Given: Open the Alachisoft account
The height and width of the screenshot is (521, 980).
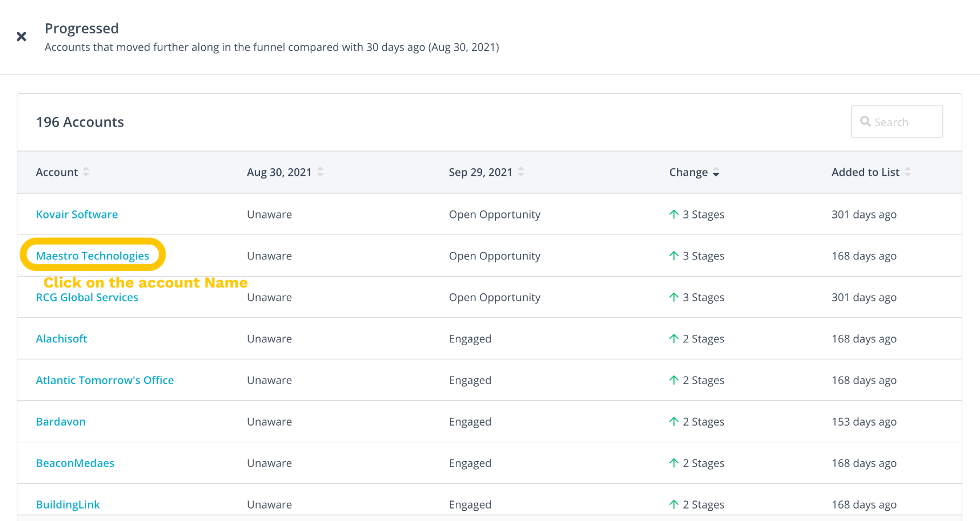Looking at the screenshot, I should point(61,339).
